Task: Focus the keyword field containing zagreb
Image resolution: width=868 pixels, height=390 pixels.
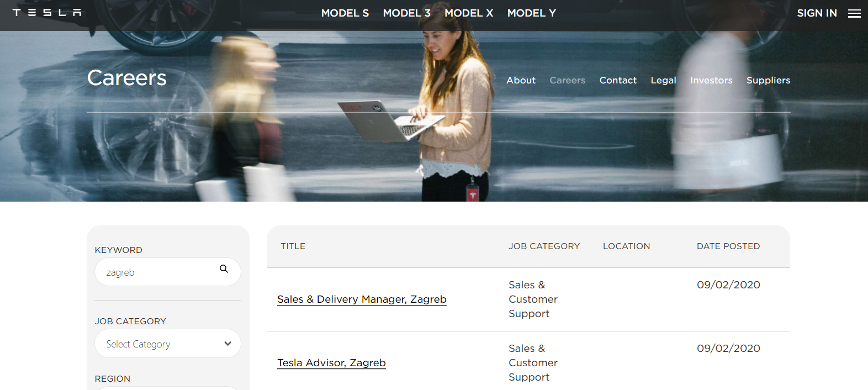Action: tap(168, 272)
